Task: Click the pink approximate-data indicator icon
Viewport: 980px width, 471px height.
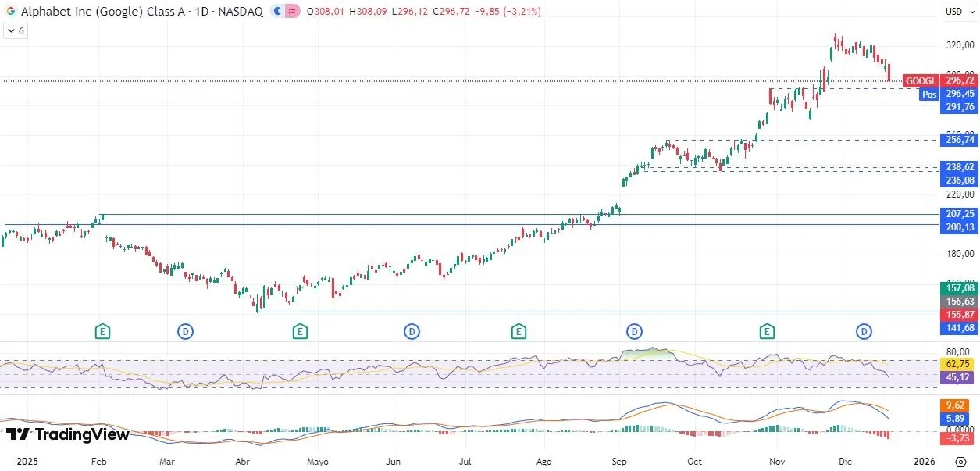Action: click(x=292, y=11)
